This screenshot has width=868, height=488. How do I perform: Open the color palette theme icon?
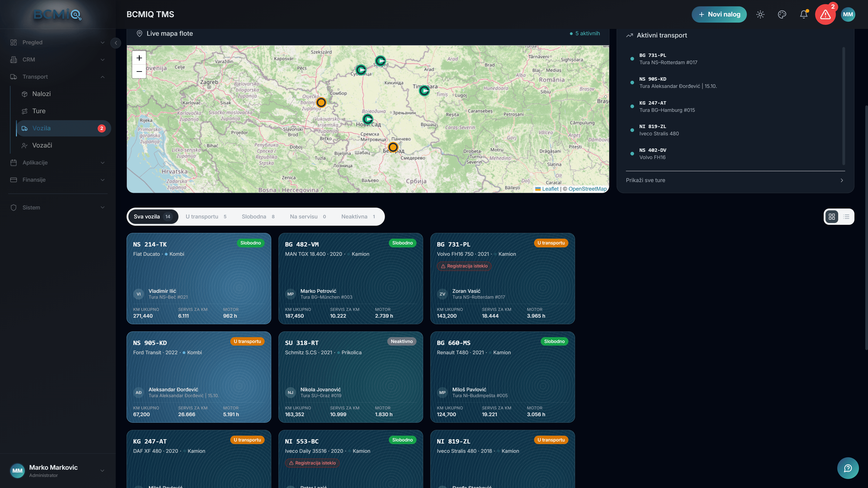coord(782,14)
